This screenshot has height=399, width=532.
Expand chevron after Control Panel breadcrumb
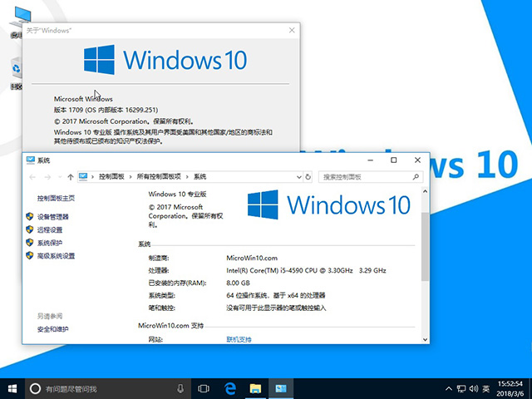[x=131, y=177]
